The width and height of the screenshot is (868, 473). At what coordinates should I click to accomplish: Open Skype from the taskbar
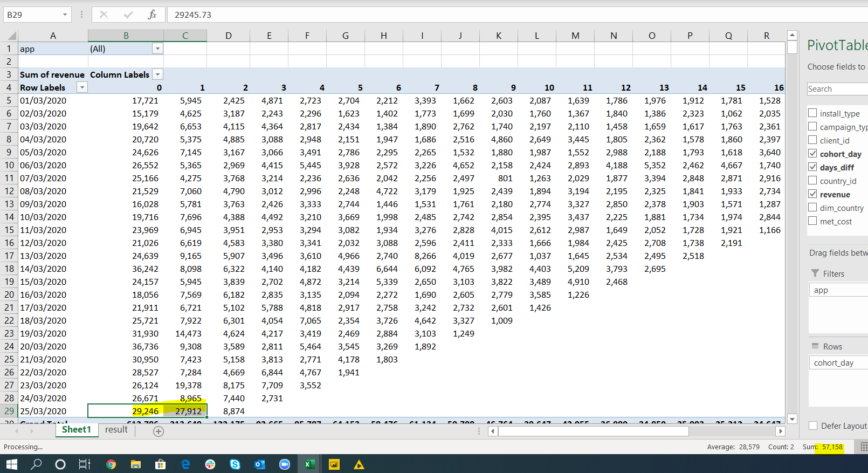[235, 464]
